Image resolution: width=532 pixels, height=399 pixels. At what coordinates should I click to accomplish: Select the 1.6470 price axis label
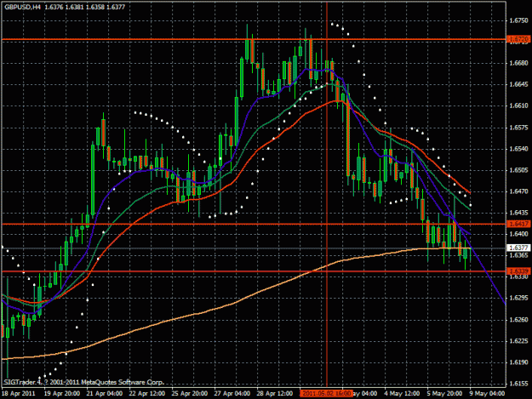pyautogui.click(x=519, y=191)
